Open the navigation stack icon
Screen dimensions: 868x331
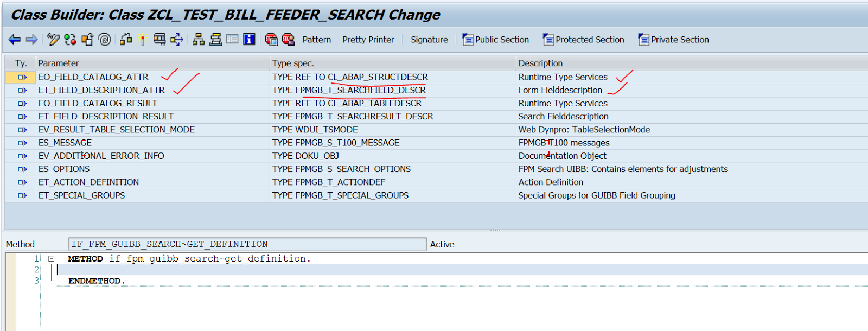click(215, 40)
